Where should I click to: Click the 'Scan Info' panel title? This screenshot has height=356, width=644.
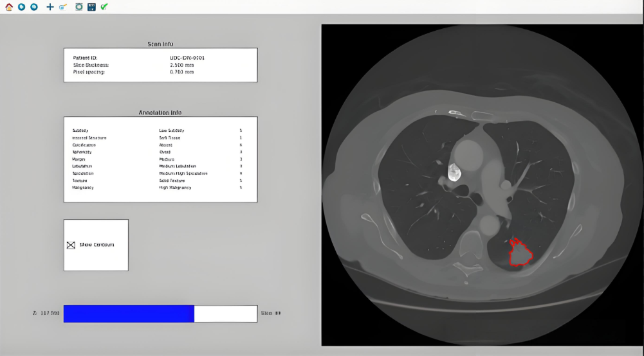(x=160, y=44)
